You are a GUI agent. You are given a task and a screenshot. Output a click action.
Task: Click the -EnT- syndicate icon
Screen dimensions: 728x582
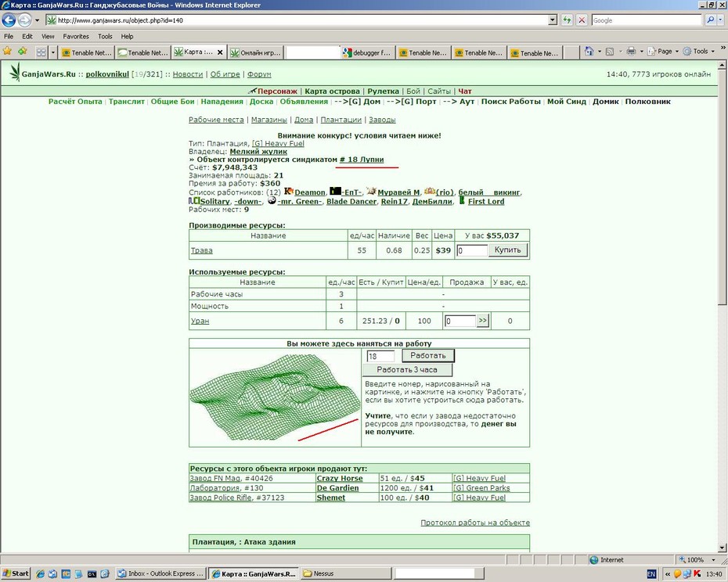pyautogui.click(x=335, y=191)
